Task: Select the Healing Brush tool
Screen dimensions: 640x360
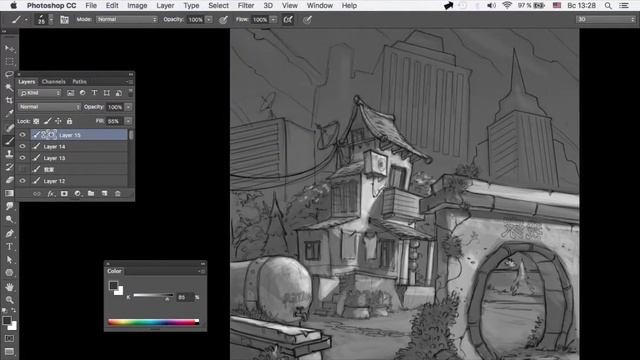Action: pyautogui.click(x=9, y=128)
